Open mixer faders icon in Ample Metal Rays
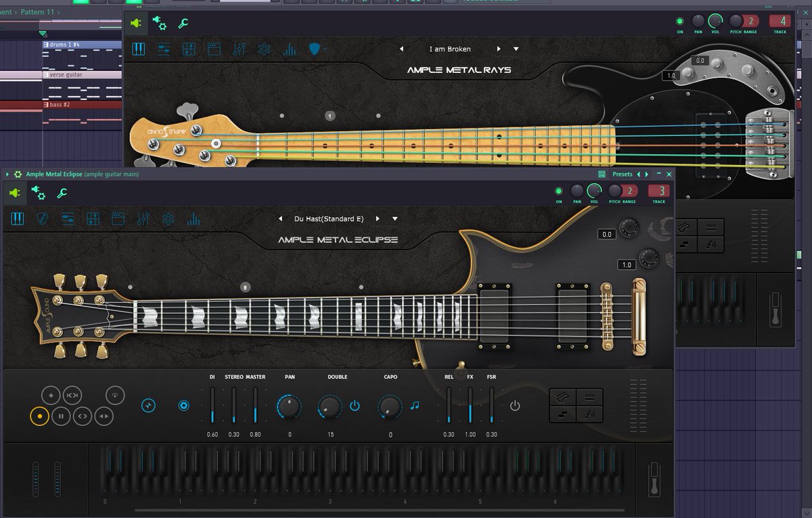The height and width of the screenshot is (518, 812). click(239, 49)
